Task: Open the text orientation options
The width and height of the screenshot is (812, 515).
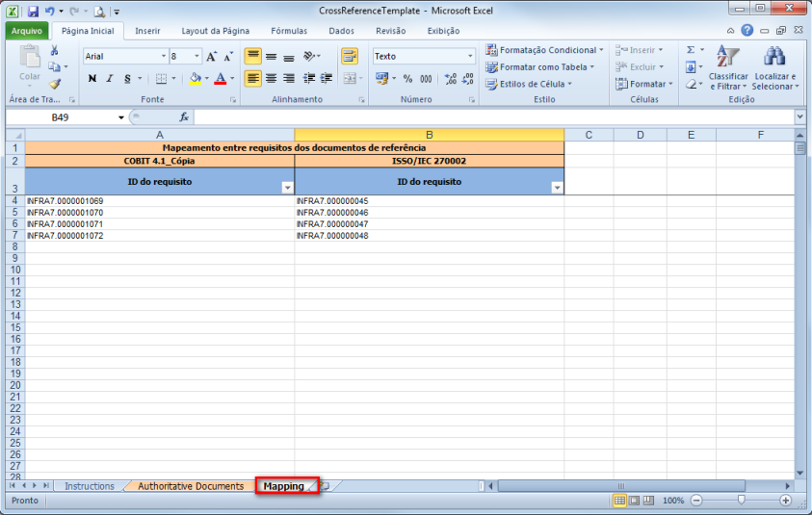Action: point(312,56)
